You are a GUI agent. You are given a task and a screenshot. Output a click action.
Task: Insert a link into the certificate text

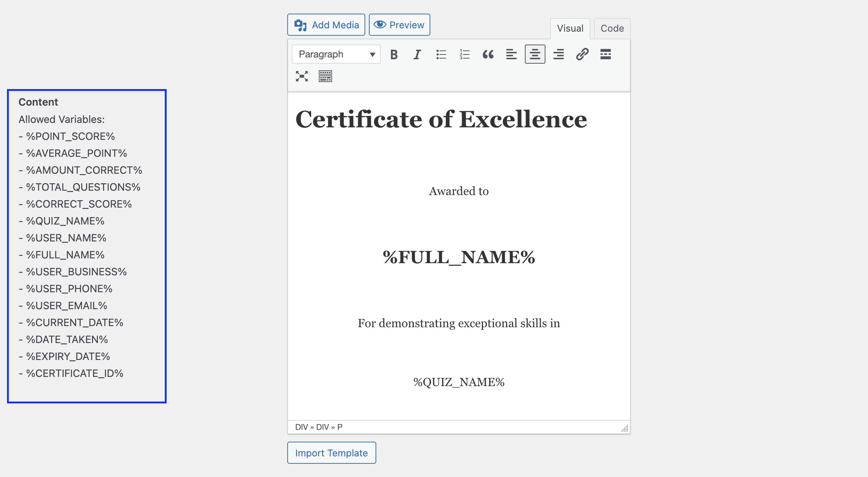click(582, 54)
